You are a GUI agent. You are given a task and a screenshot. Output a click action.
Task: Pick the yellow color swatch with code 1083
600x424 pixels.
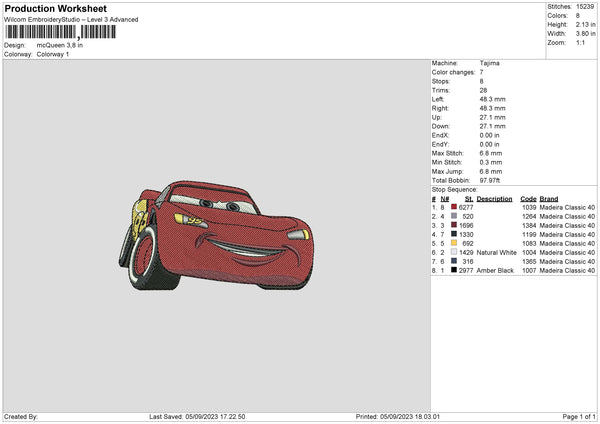coord(453,243)
